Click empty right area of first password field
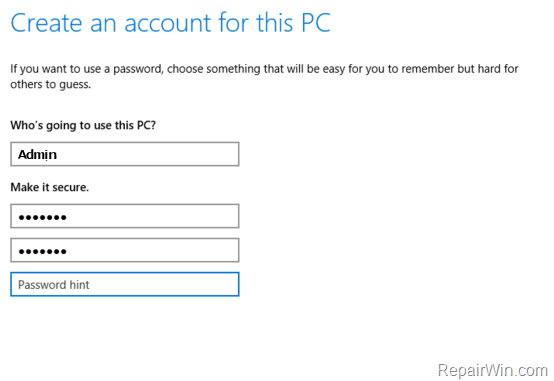Image resolution: width=554 pixels, height=381 pixels. 177,216
